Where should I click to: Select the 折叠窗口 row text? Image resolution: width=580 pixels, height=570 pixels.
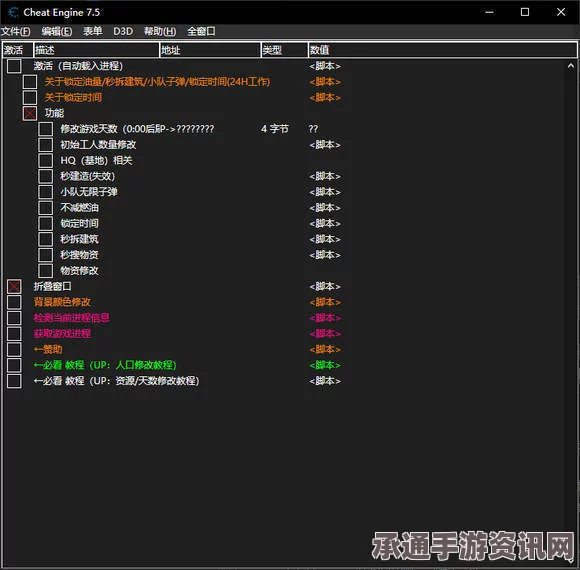(53, 286)
